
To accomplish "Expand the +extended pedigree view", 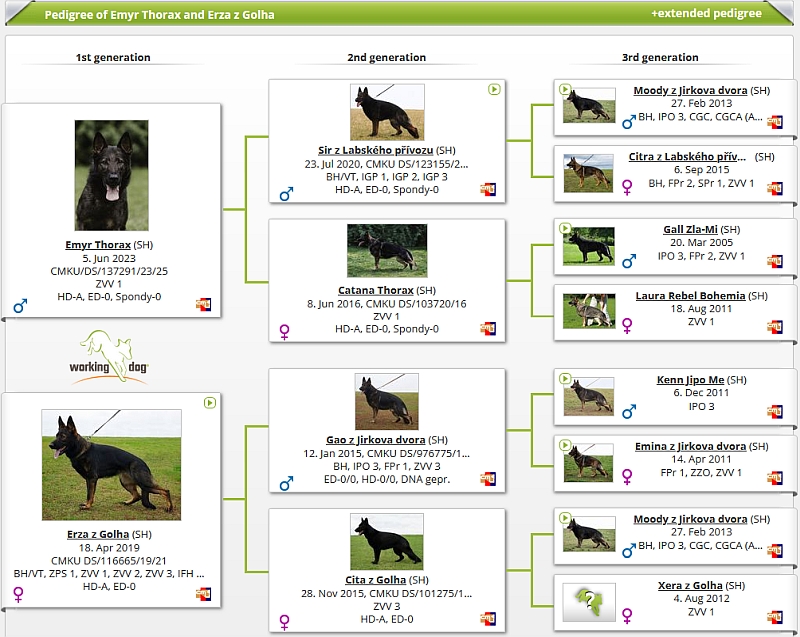I will click(x=706, y=14).
